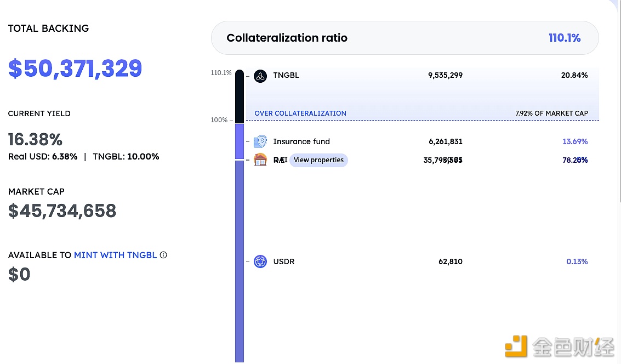Click the Insurance fund amount 6,261,831

tap(446, 141)
